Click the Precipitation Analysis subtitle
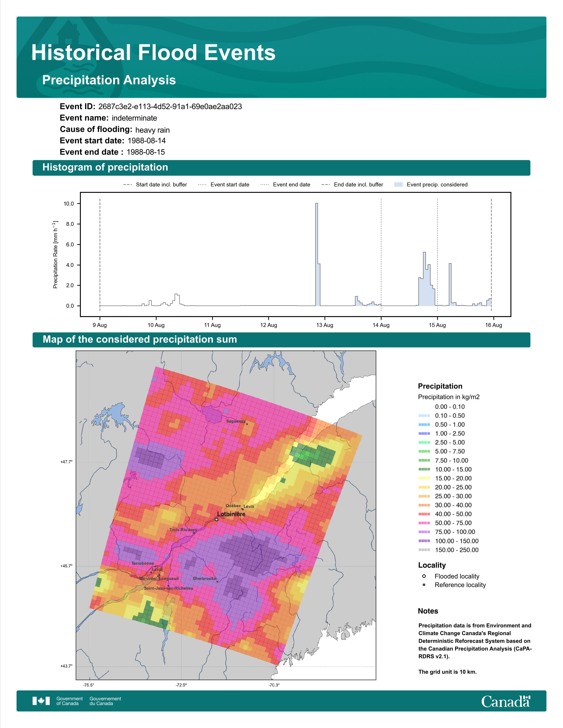This screenshot has width=563, height=728. pyautogui.click(x=109, y=80)
